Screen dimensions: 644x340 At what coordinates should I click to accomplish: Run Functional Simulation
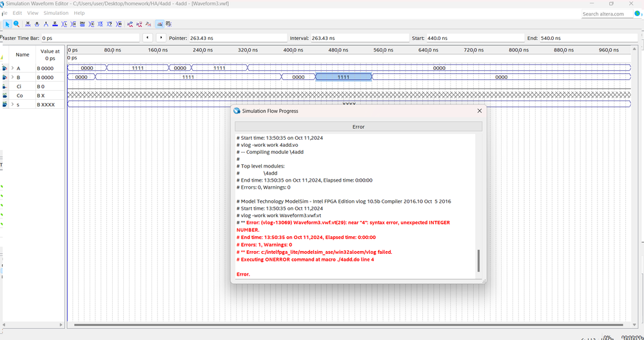coord(130,24)
